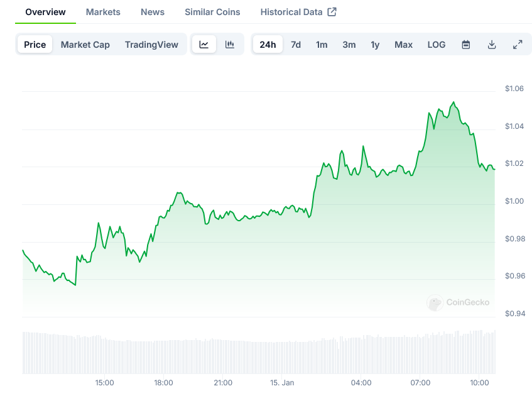Screen dimensions: 532x396
Task: Switch to candlestick chart view
Action: [x=230, y=45]
